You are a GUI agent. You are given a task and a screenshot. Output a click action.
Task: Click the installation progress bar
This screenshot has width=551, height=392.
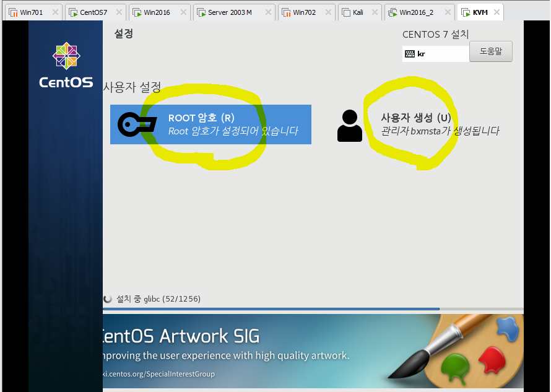[x=313, y=309]
